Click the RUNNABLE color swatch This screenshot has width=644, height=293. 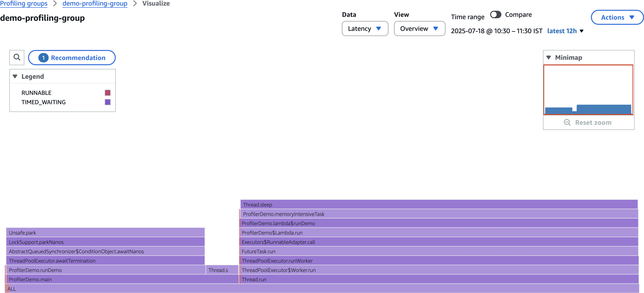[x=108, y=93]
